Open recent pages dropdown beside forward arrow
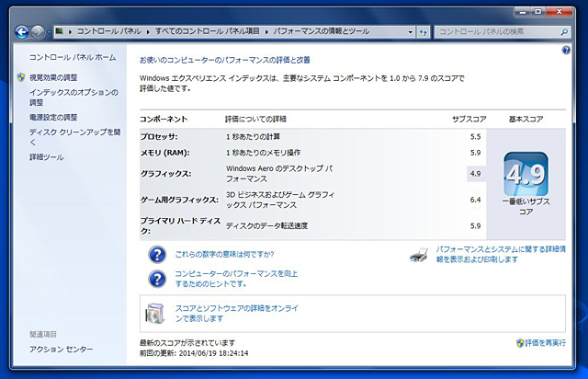588x379 pixels. [x=49, y=32]
